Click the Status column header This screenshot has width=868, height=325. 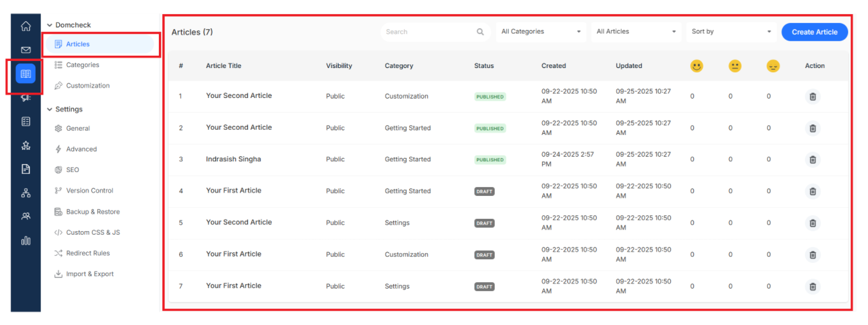coord(484,66)
